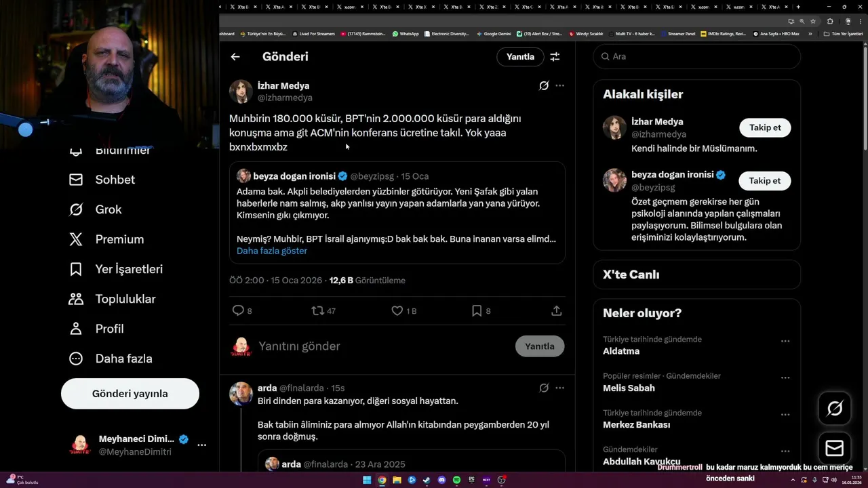Click Gönderi yayınla button
The width and height of the screenshot is (868, 488).
point(130,394)
